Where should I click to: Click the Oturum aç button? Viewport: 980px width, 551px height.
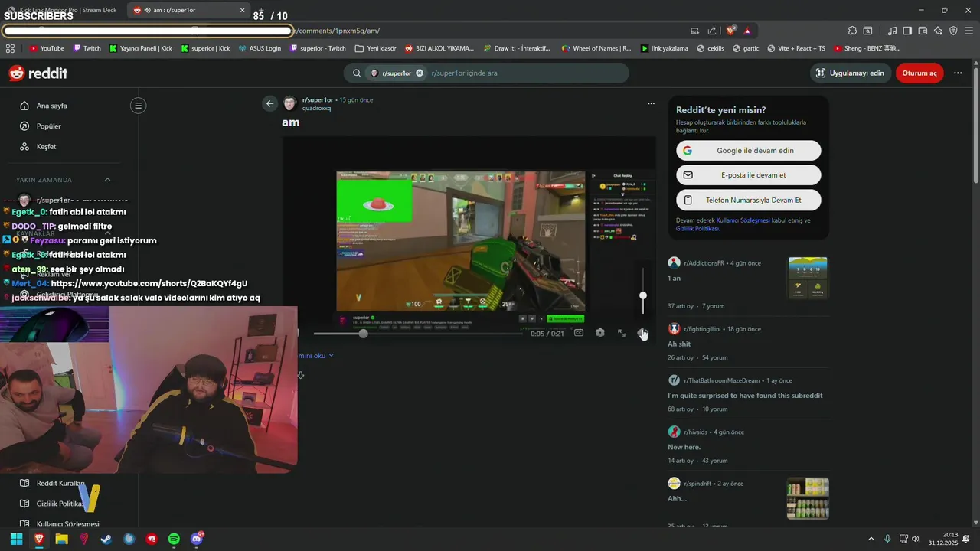click(x=920, y=73)
